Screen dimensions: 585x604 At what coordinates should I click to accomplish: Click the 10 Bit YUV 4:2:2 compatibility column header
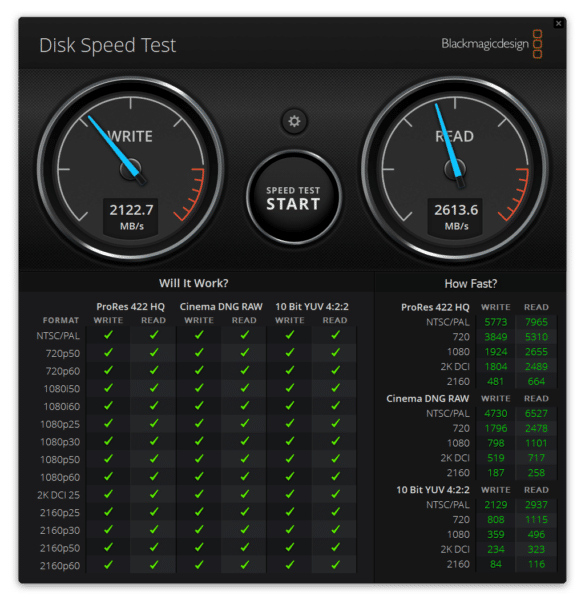pyautogui.click(x=312, y=307)
